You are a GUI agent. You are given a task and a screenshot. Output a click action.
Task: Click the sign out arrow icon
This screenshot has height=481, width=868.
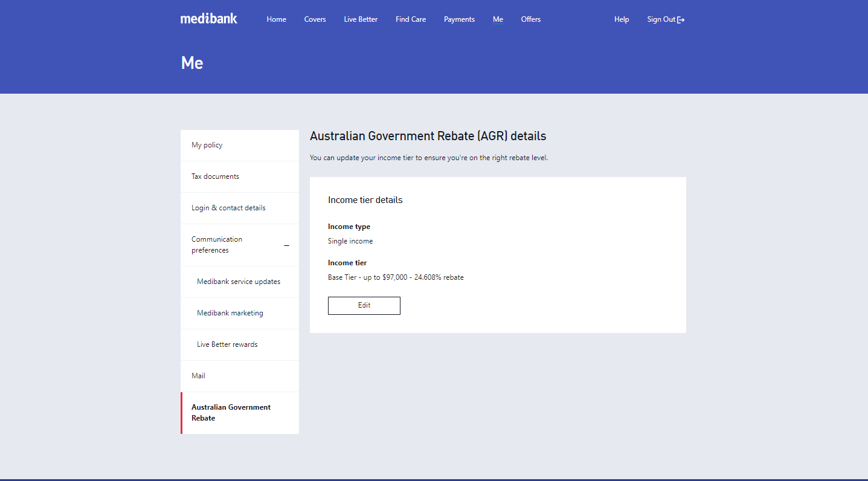(x=681, y=20)
